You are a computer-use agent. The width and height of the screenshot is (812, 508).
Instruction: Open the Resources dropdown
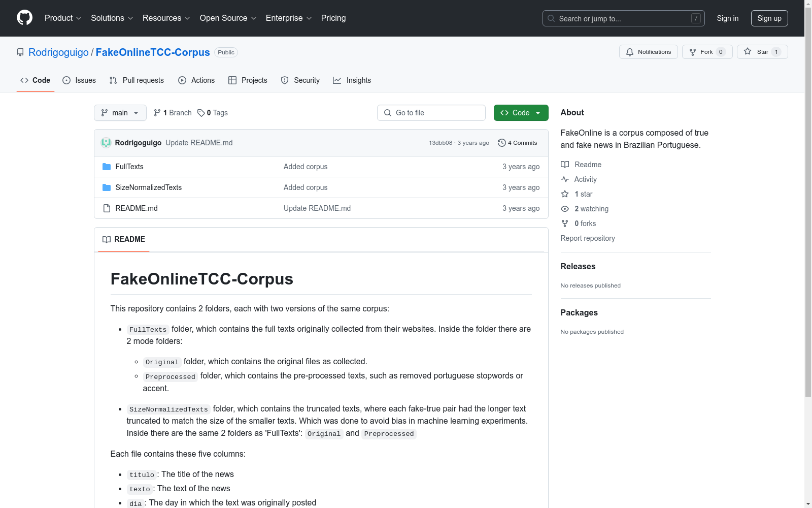tap(166, 18)
